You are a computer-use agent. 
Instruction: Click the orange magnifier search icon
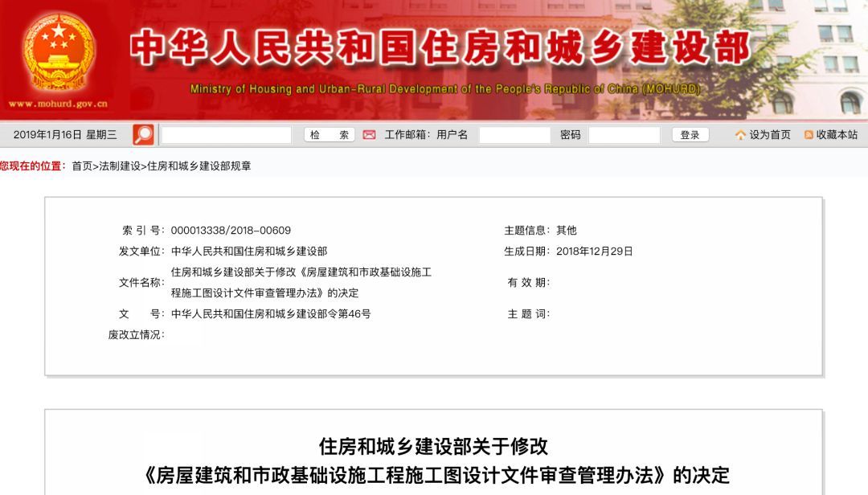tap(143, 134)
